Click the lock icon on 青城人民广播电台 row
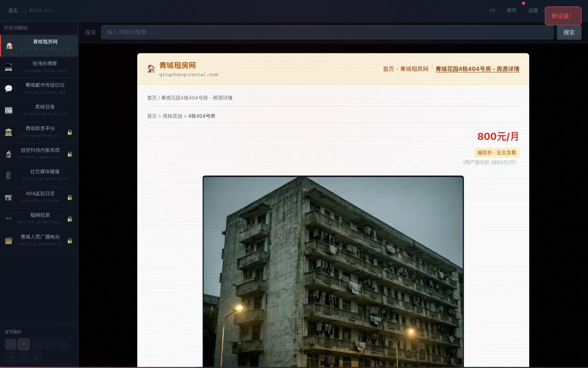The width and height of the screenshot is (588, 368). [x=70, y=241]
